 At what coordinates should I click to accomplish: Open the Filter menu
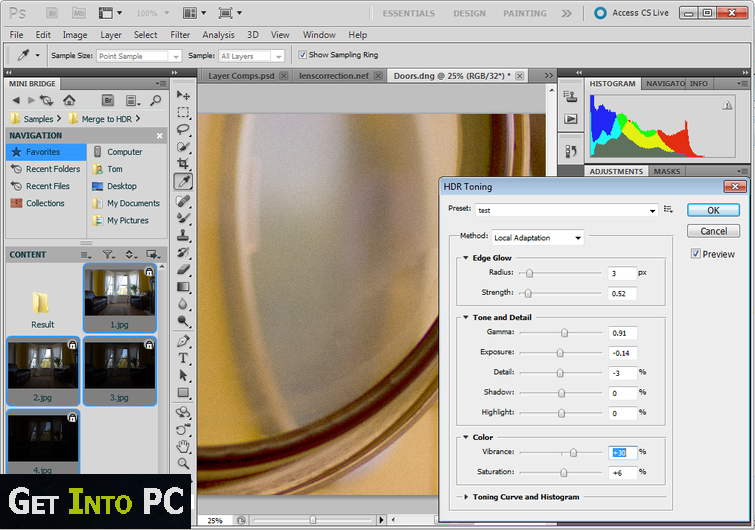180,35
